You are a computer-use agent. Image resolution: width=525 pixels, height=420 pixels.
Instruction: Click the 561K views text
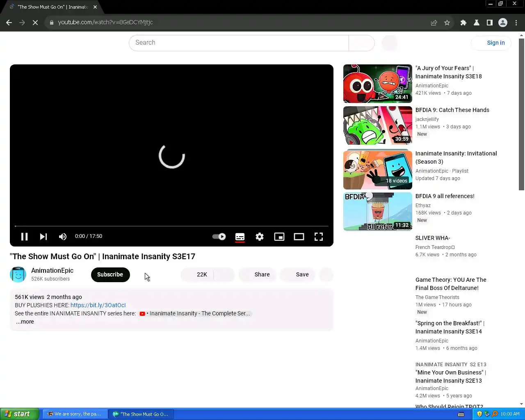click(30, 297)
